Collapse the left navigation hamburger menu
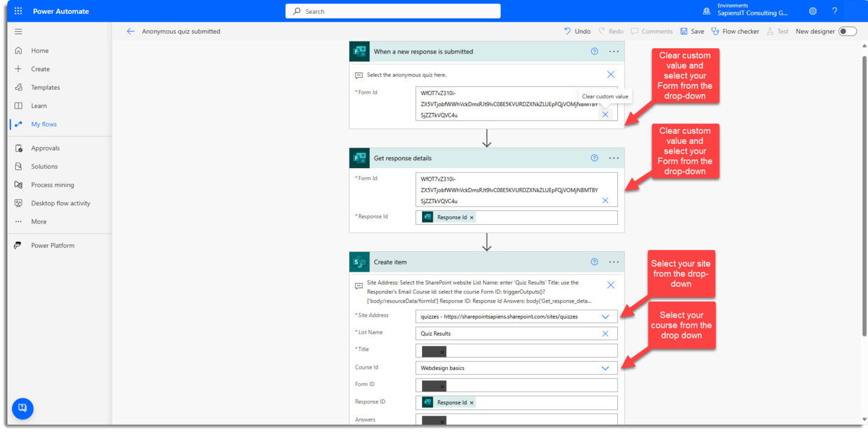 [18, 31]
